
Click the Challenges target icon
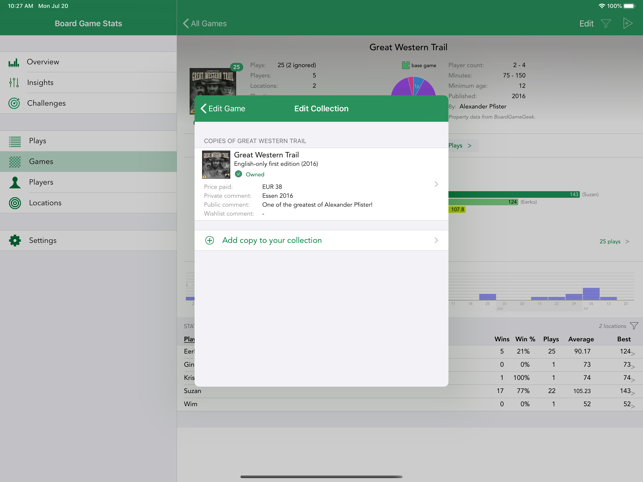tap(14, 103)
